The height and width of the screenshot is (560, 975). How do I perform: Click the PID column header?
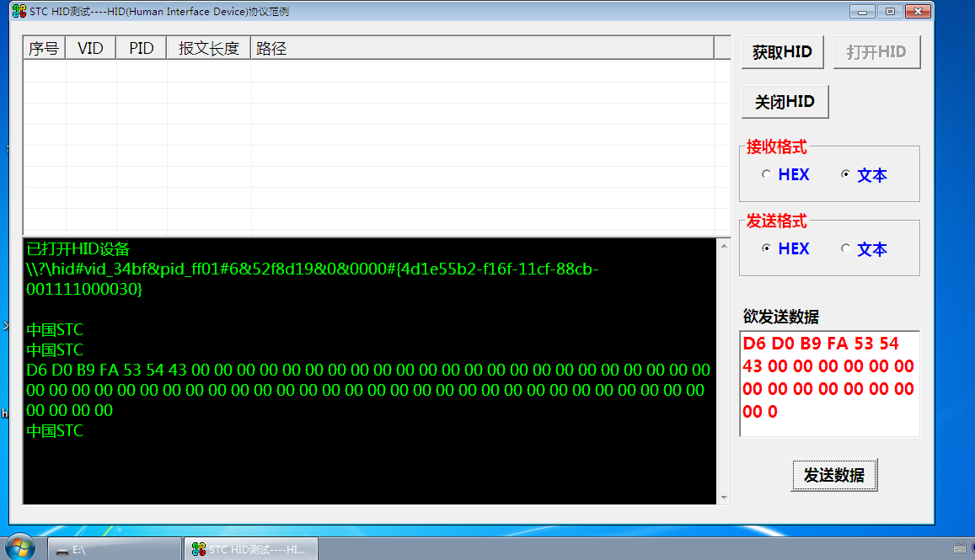[141, 49]
